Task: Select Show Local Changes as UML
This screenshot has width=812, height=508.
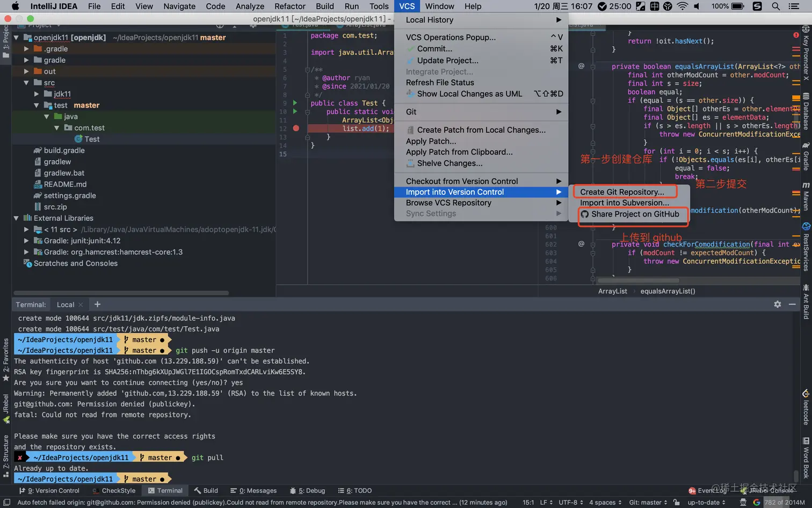Action: 481,94
